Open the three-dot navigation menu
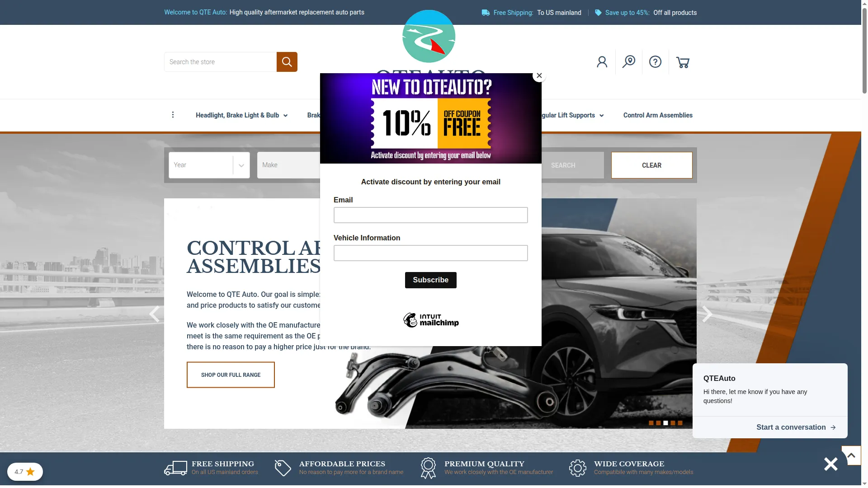The width and height of the screenshot is (868, 488). click(x=173, y=115)
